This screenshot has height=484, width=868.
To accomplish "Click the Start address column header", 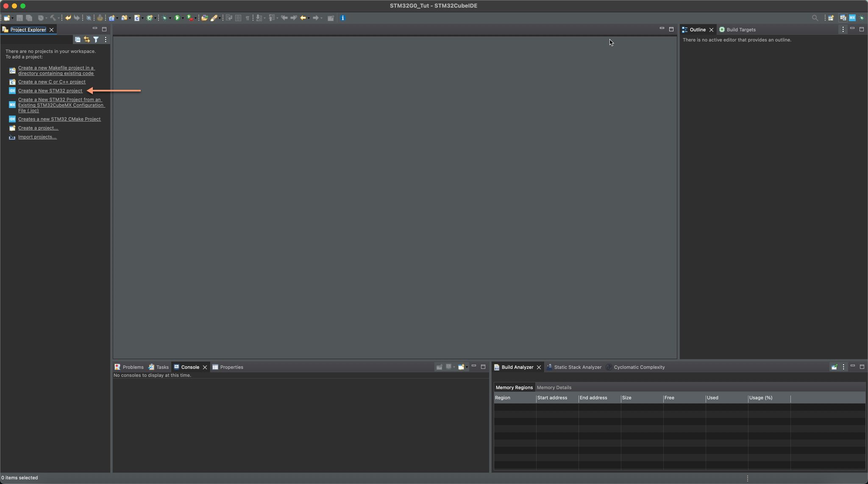I will 552,398.
